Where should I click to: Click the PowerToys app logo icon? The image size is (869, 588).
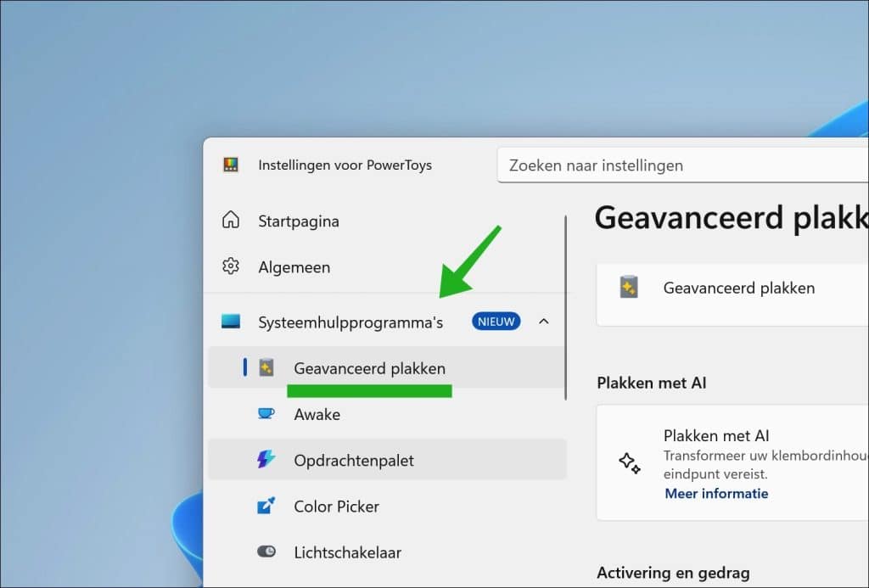point(231,165)
